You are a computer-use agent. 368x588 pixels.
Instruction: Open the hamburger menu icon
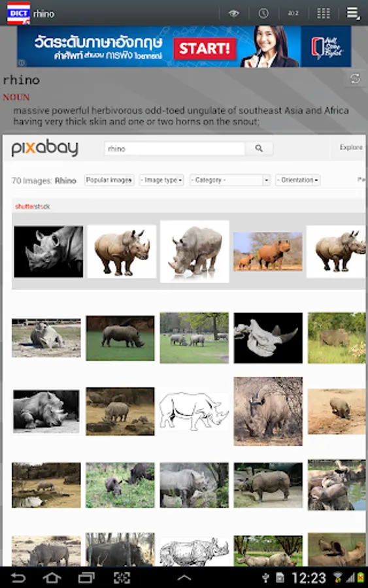(x=352, y=13)
